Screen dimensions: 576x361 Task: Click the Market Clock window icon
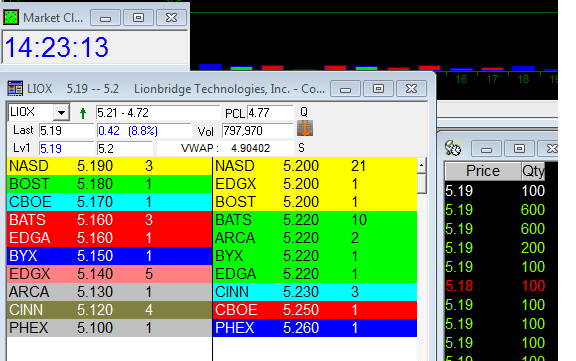point(11,17)
